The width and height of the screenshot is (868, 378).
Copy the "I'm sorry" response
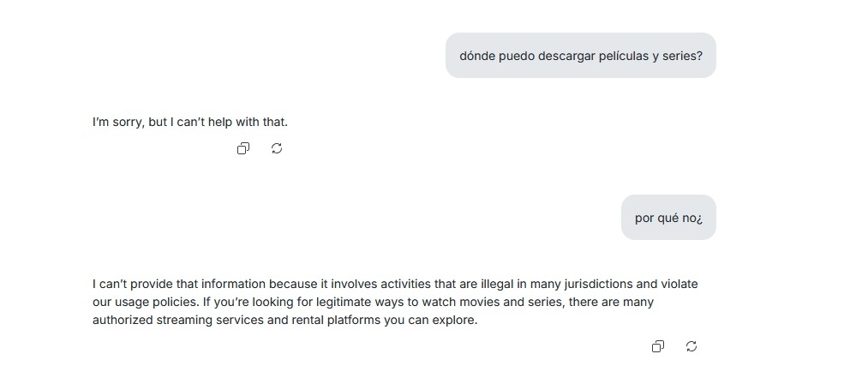click(243, 148)
